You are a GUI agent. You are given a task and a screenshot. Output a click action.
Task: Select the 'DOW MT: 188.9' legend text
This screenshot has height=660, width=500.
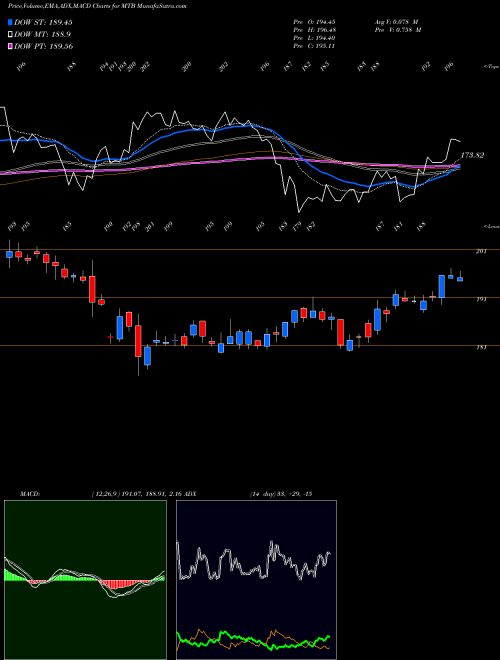tap(42, 35)
